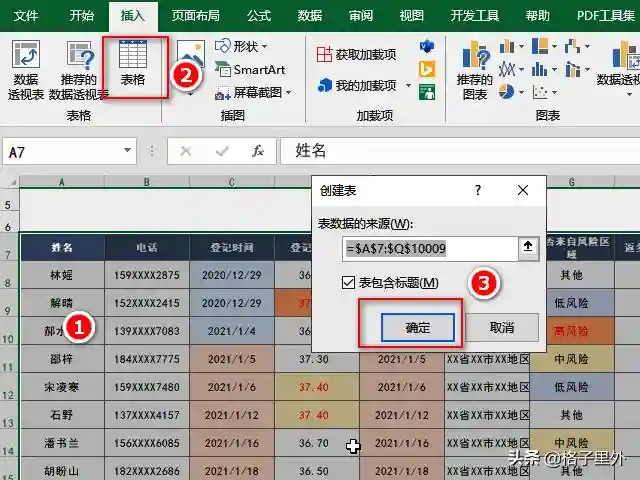
Task: Switch to the 页面布局 tab
Action: click(198, 16)
